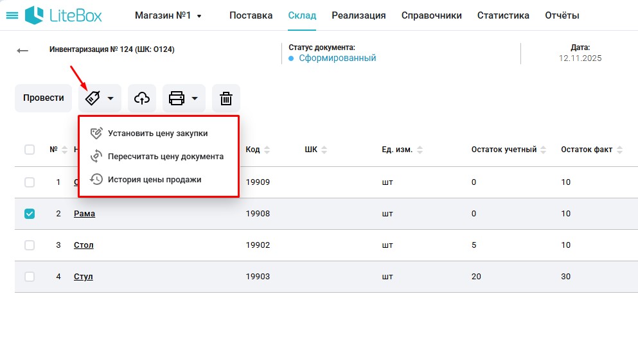Viewport: 638px width, 364px height.
Task: Click code cell 19909
Action: click(258, 182)
